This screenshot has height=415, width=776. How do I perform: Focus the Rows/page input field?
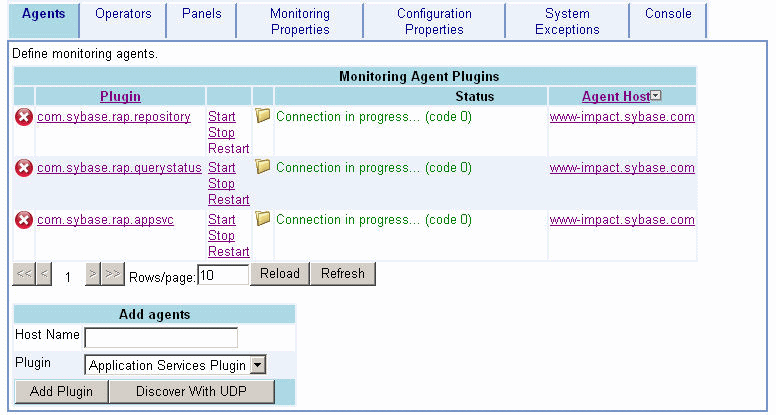point(223,275)
